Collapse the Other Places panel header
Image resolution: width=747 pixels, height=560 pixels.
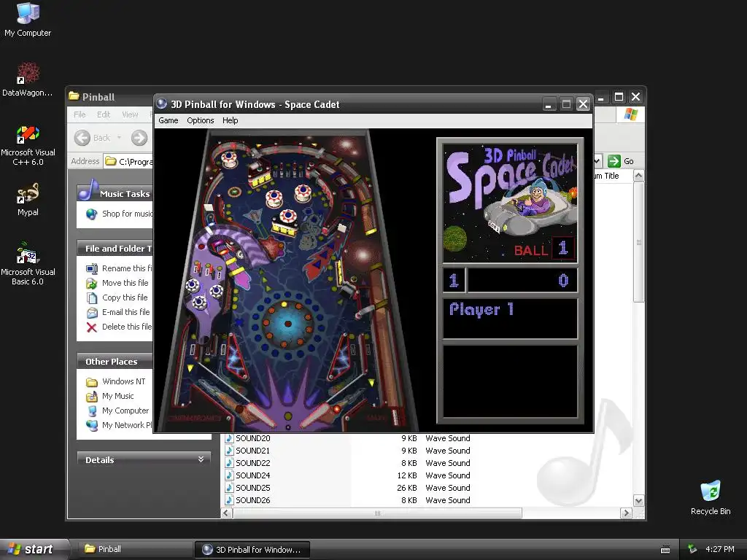(115, 362)
